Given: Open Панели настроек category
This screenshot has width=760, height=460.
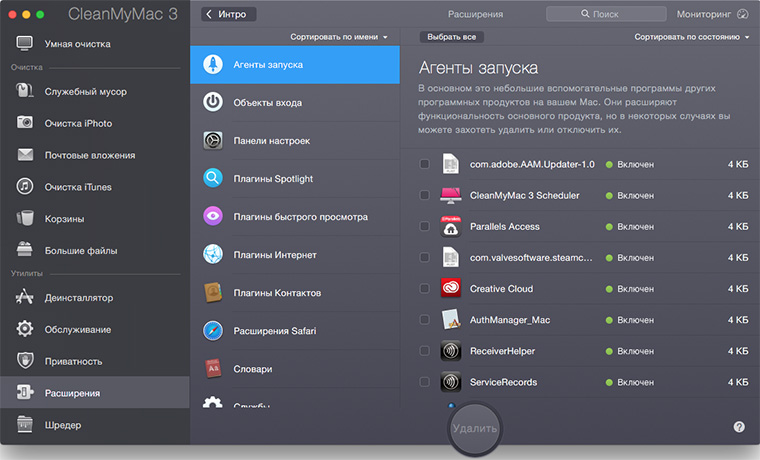Looking at the screenshot, I should click(x=295, y=141).
